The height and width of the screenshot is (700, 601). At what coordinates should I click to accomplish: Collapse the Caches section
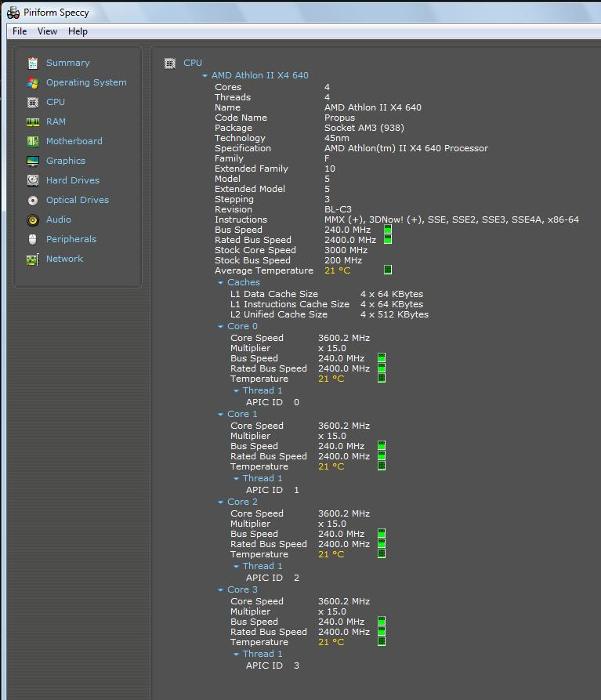pos(221,283)
